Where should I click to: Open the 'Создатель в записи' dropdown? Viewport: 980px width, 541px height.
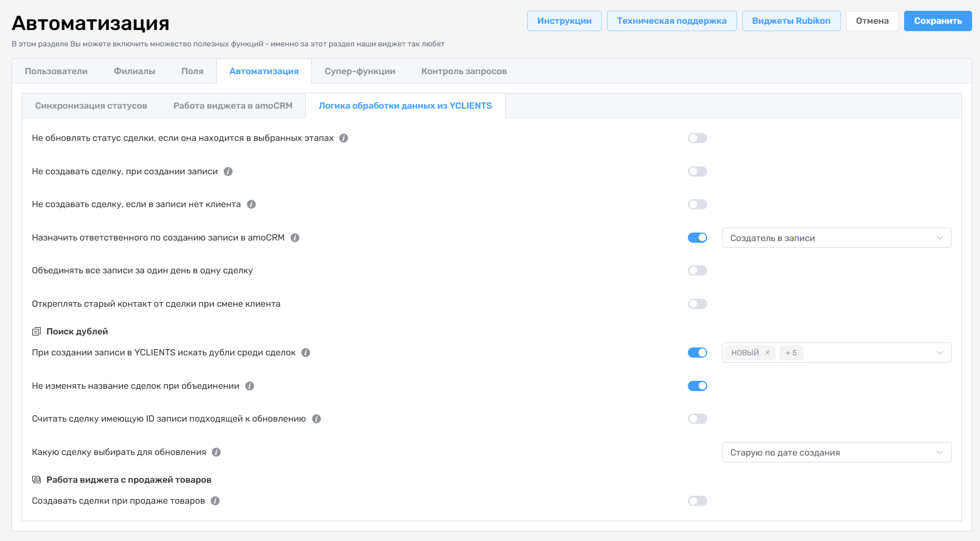(x=837, y=238)
